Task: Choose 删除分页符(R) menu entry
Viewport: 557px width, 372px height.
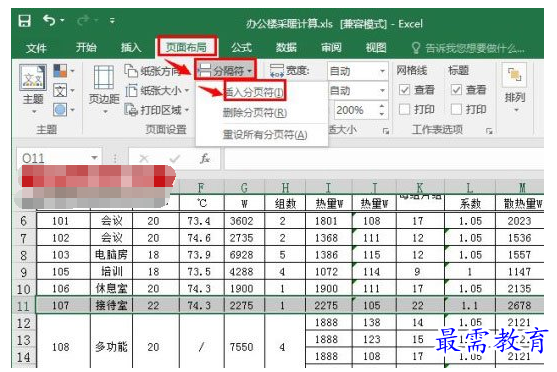Action: coord(254,113)
